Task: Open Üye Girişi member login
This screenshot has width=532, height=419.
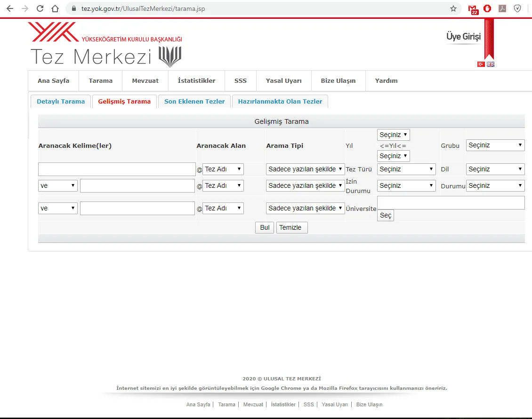Action: pos(463,36)
